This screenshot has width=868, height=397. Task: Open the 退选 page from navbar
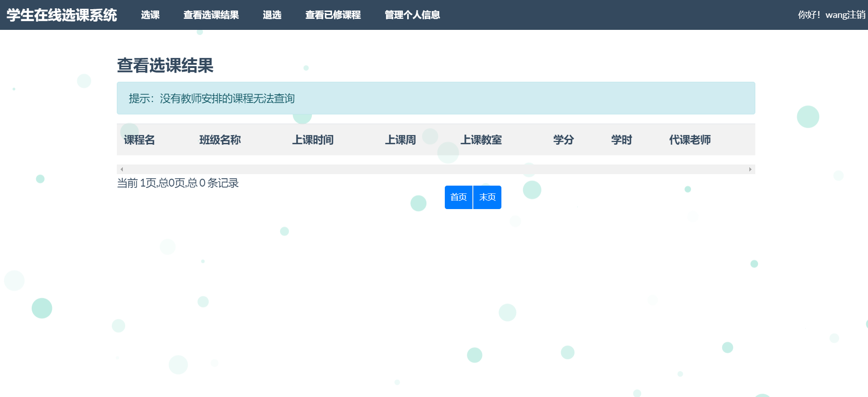pyautogui.click(x=272, y=15)
